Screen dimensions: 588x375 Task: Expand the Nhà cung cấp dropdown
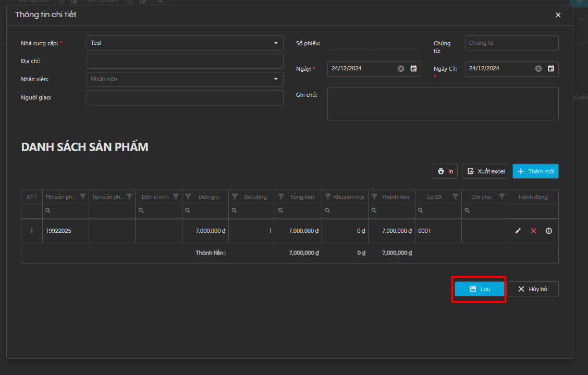276,43
